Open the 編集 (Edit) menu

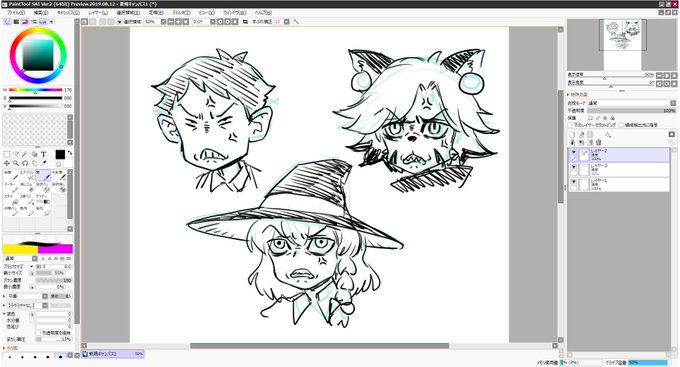pos(41,13)
